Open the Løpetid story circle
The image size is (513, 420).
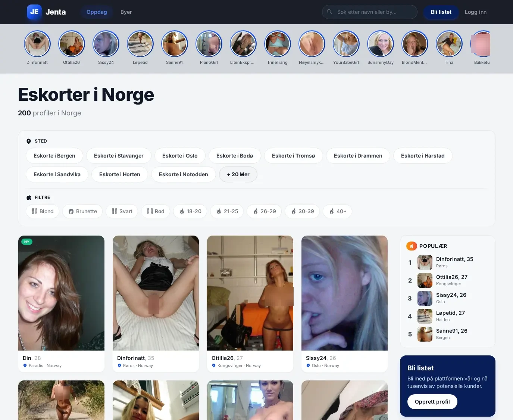click(x=140, y=44)
